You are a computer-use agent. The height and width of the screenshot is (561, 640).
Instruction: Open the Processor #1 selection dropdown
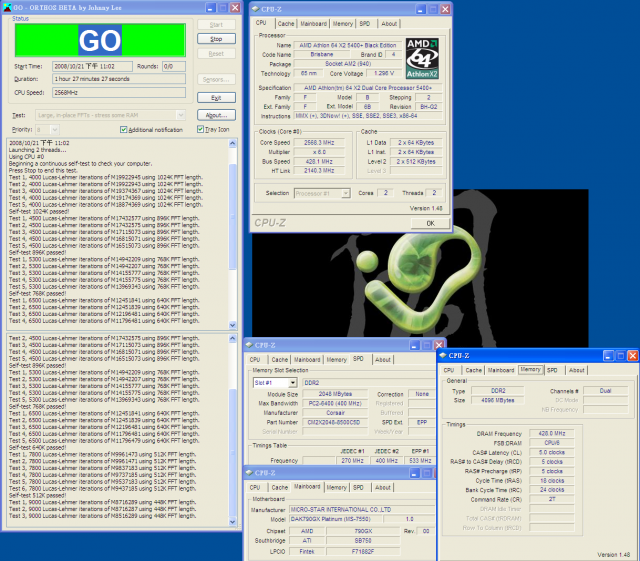coord(345,193)
